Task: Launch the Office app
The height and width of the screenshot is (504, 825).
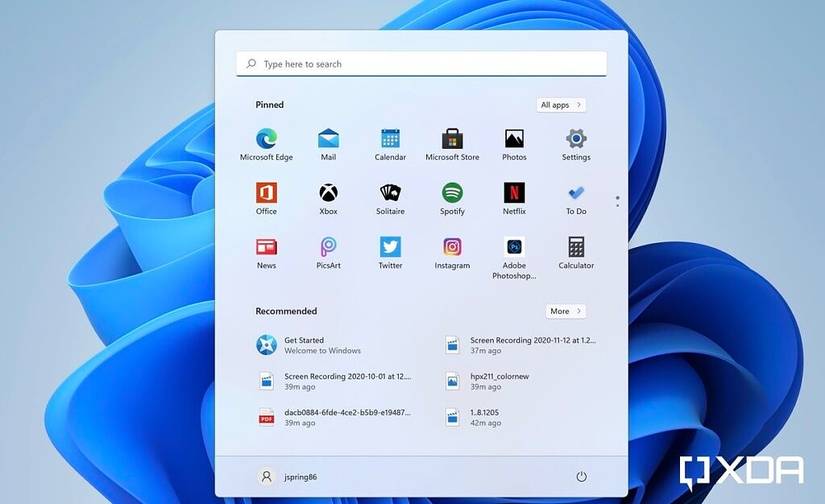Action: tap(266, 199)
